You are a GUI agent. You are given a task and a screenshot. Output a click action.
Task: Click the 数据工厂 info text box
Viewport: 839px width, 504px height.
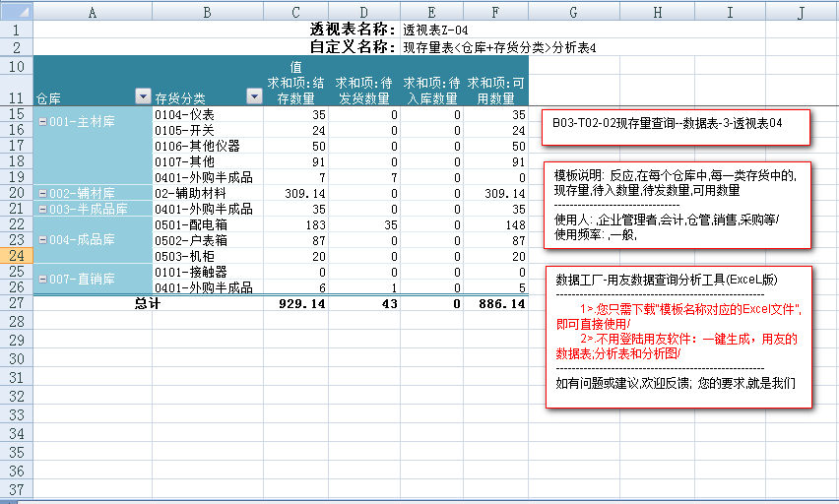tap(679, 335)
